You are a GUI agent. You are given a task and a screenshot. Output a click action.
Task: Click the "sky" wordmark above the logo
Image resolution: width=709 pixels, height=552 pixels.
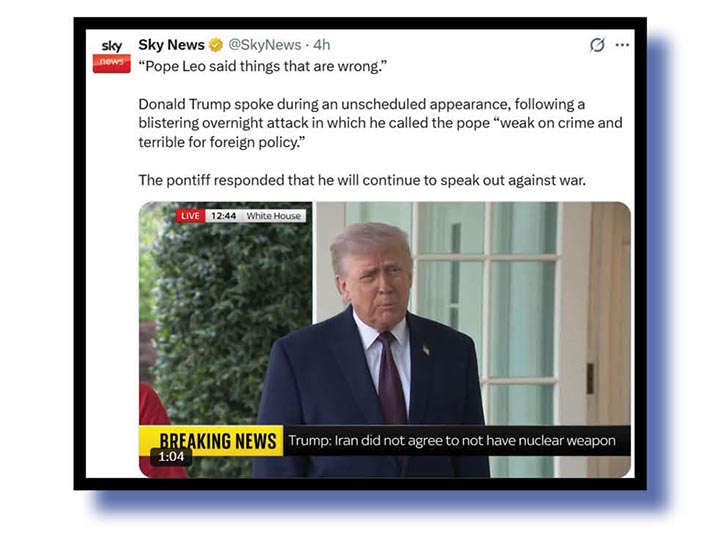point(112,46)
